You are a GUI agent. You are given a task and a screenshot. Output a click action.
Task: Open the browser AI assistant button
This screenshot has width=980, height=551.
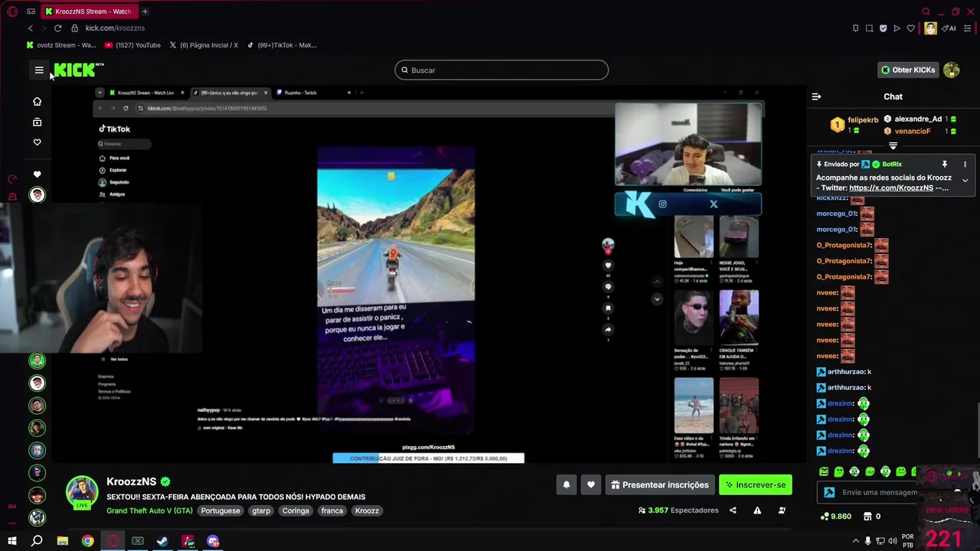(x=949, y=28)
